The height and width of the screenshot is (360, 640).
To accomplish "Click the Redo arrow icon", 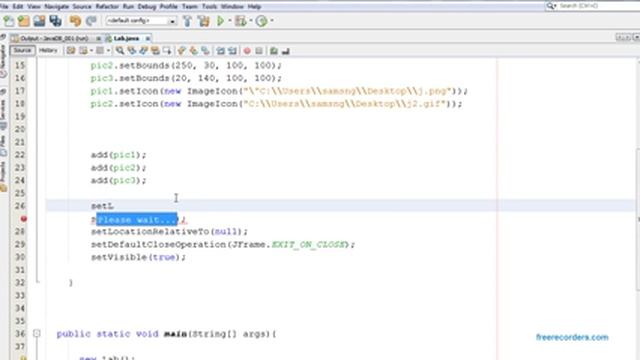I will coord(91,21).
